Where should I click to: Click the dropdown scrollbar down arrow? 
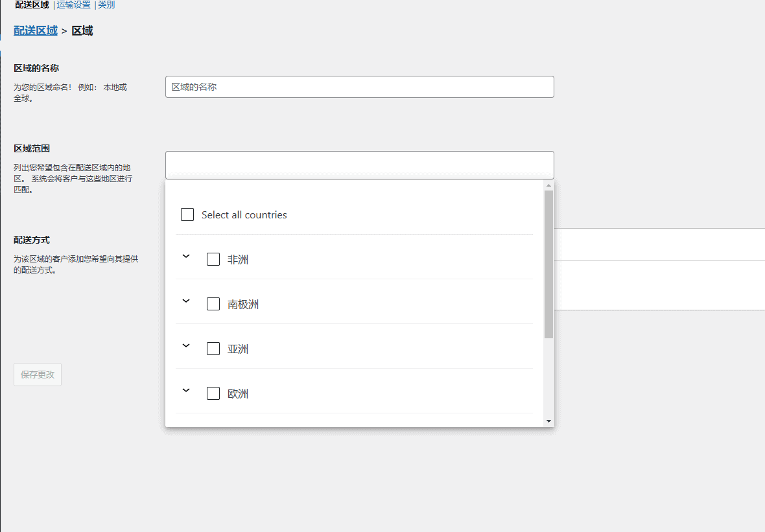coord(549,421)
